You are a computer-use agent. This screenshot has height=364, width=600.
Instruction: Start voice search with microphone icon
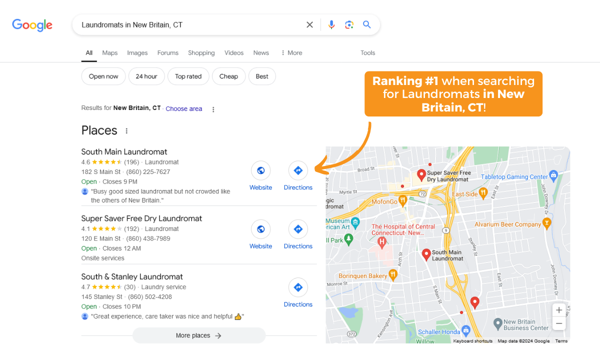(x=331, y=24)
